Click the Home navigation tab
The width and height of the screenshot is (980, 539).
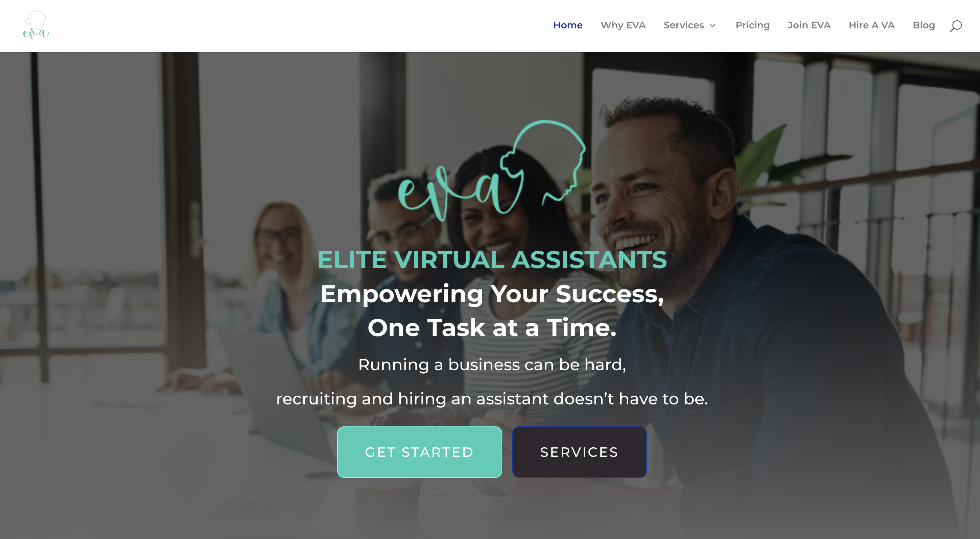[x=568, y=25]
